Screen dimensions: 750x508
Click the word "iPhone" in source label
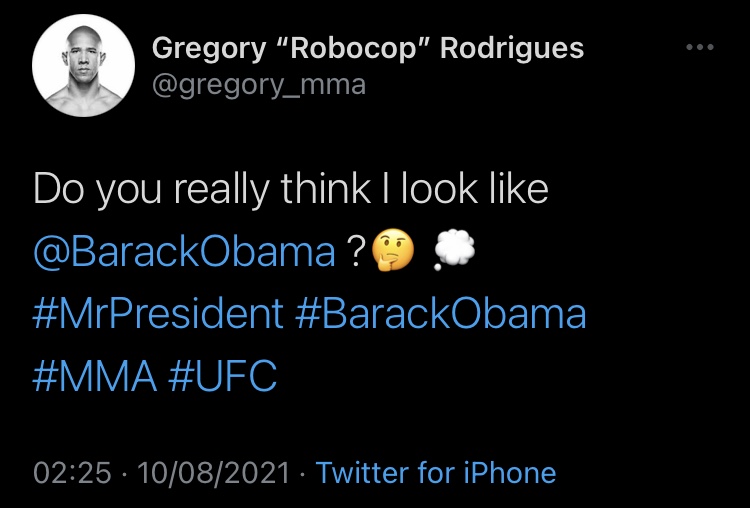[x=510, y=473]
